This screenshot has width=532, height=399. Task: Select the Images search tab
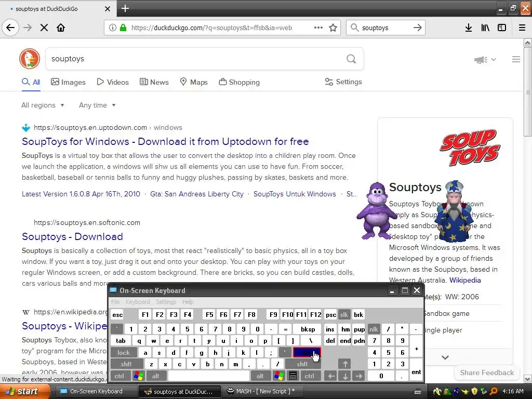(x=68, y=82)
